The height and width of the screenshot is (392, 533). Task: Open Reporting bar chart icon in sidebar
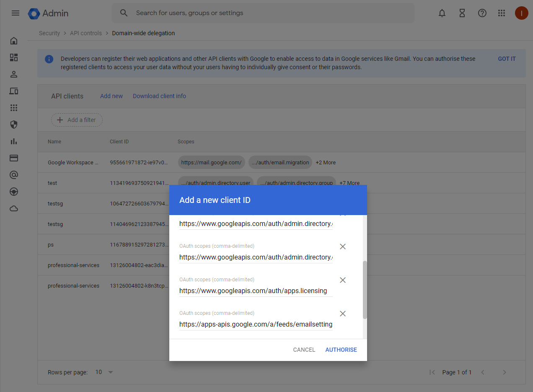tap(14, 141)
